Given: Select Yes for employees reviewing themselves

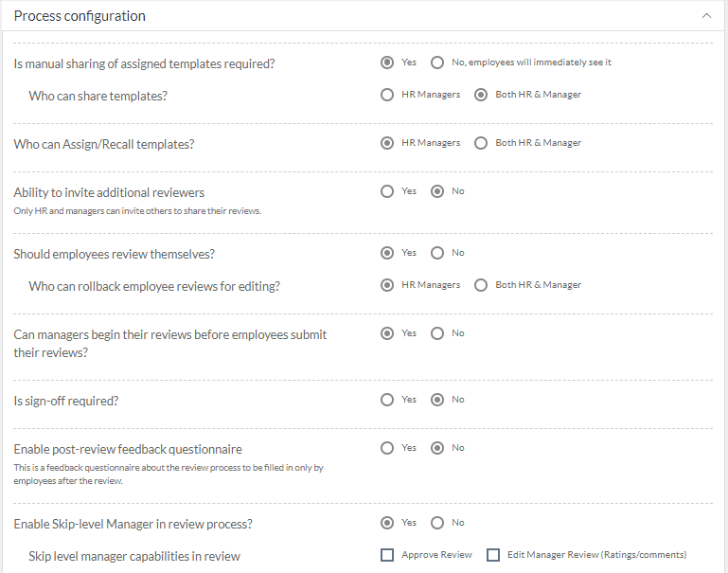Looking at the screenshot, I should tap(387, 253).
